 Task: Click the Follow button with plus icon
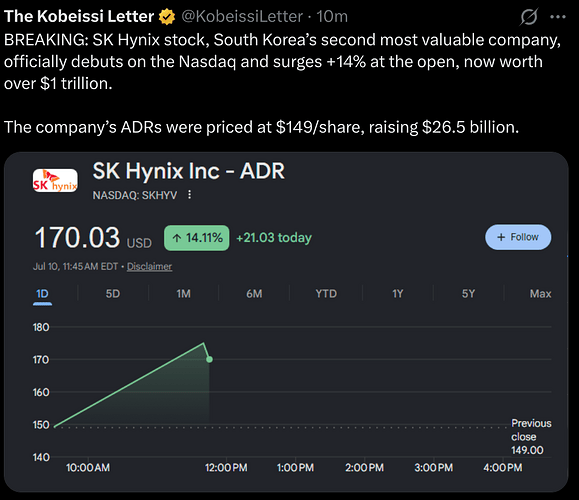pyautogui.click(x=518, y=237)
